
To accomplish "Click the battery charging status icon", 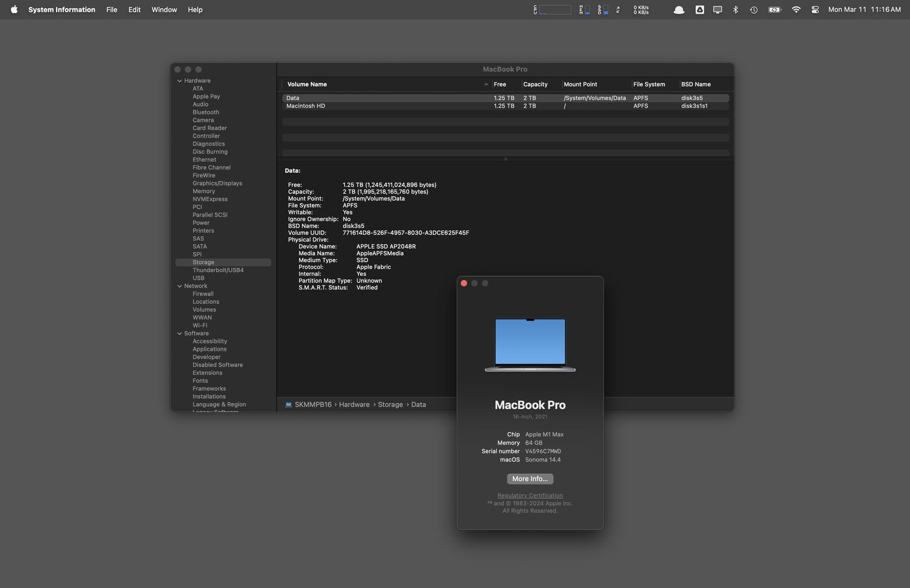I will [774, 9].
